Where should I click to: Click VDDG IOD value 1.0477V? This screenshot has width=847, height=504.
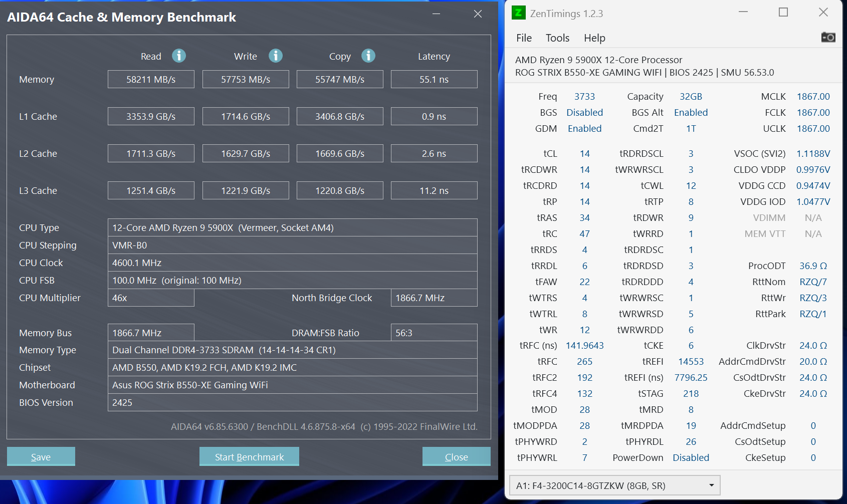813,201
